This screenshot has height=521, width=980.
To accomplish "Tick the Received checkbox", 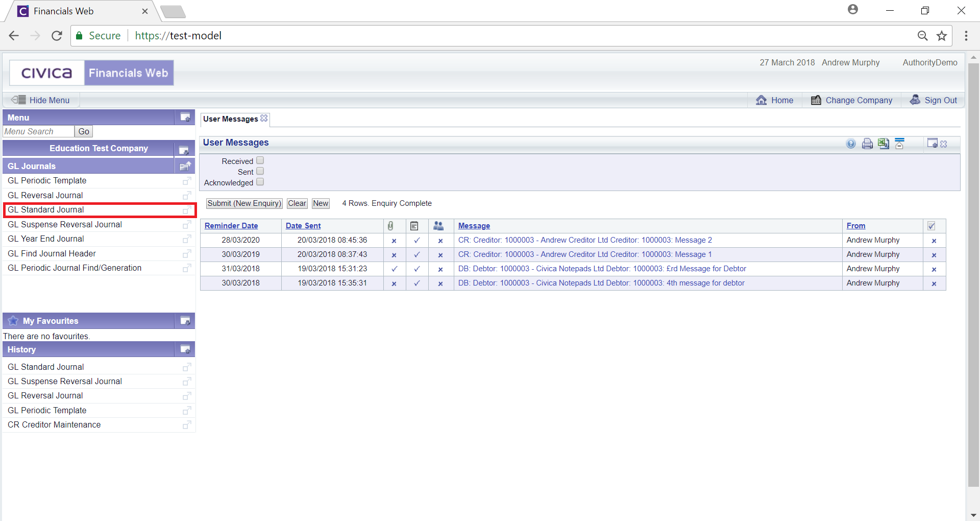I will 260,160.
